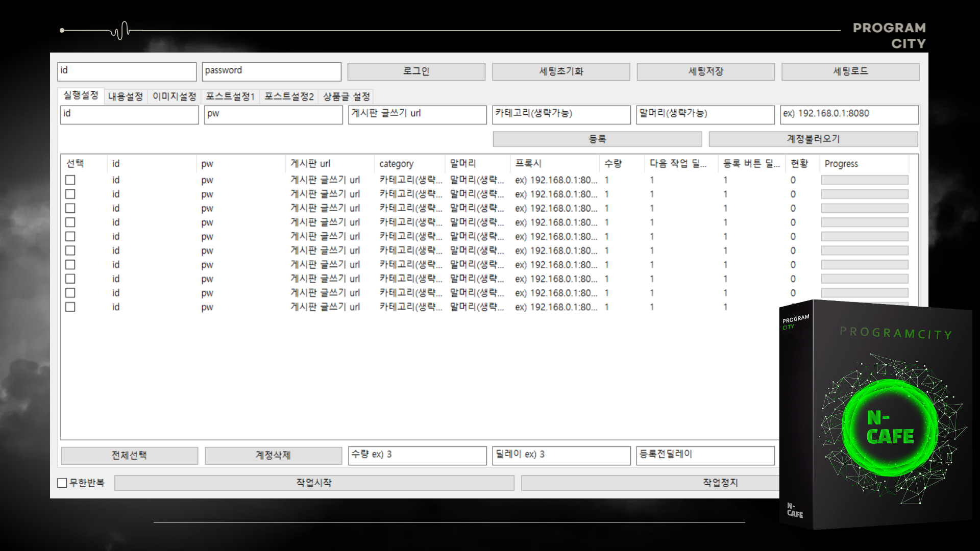Check the fourth row's selection box
The width and height of the screenshot is (980, 551).
tap(70, 222)
